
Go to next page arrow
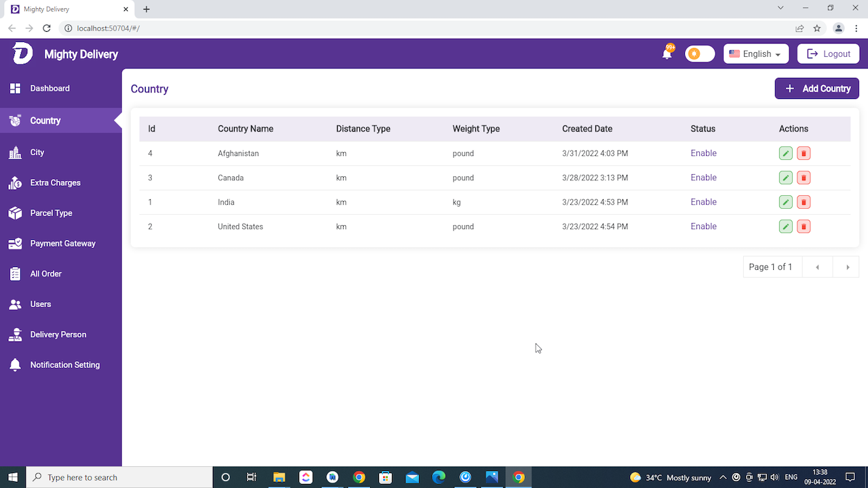847,267
